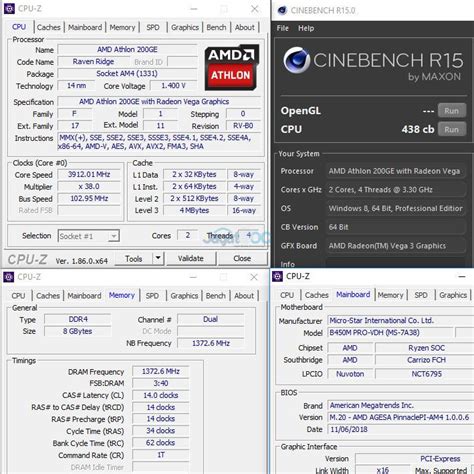The width and height of the screenshot is (474, 474).
Task: Click the '102.95 MHz' Bus Speed value
Action: (89, 198)
